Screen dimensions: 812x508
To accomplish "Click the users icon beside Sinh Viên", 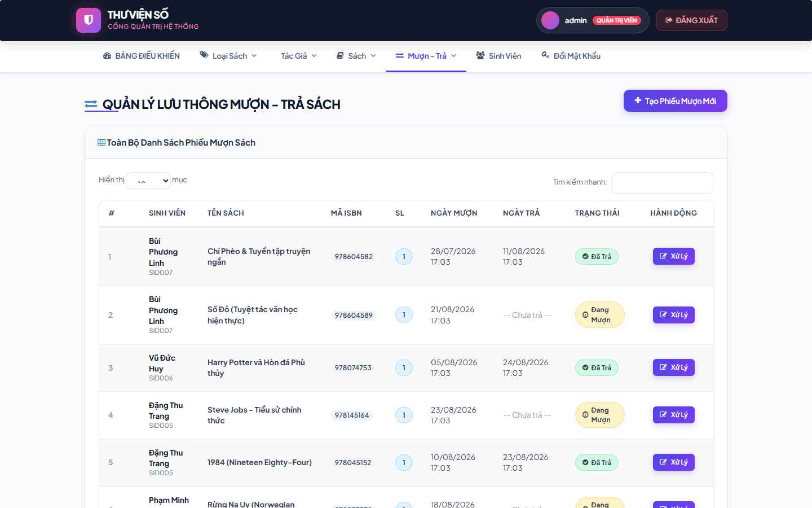I will (x=480, y=55).
